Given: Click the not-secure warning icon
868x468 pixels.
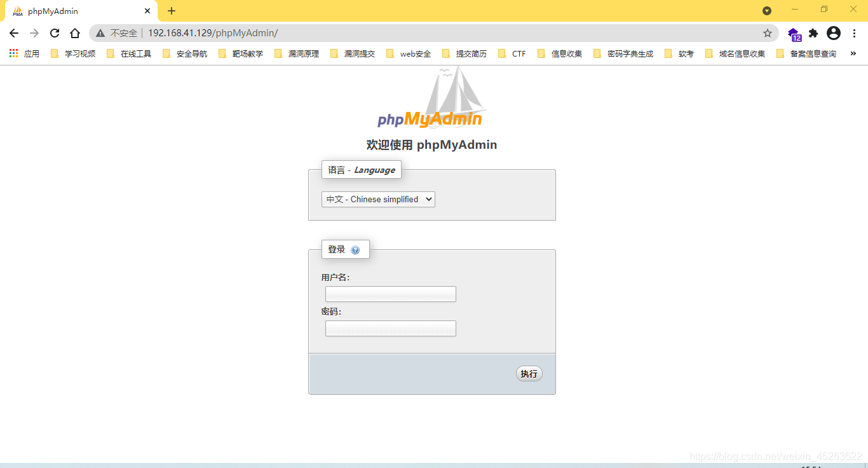Looking at the screenshot, I should 100,33.
